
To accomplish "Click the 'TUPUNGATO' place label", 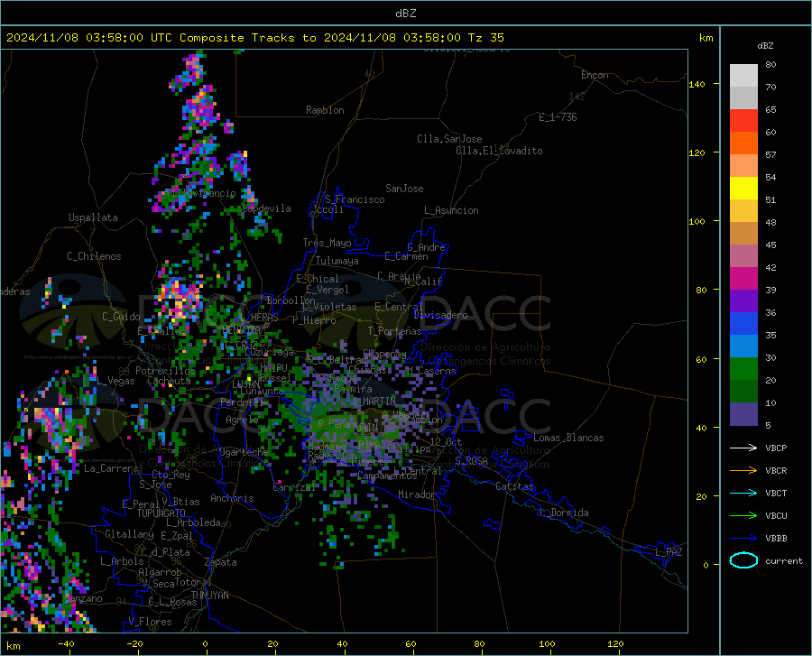I will click(x=161, y=513).
